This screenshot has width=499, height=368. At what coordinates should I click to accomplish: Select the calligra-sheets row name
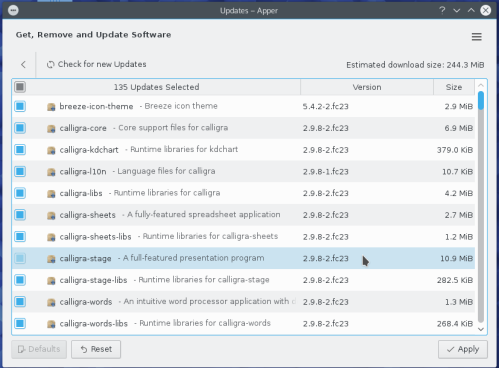[88, 215]
